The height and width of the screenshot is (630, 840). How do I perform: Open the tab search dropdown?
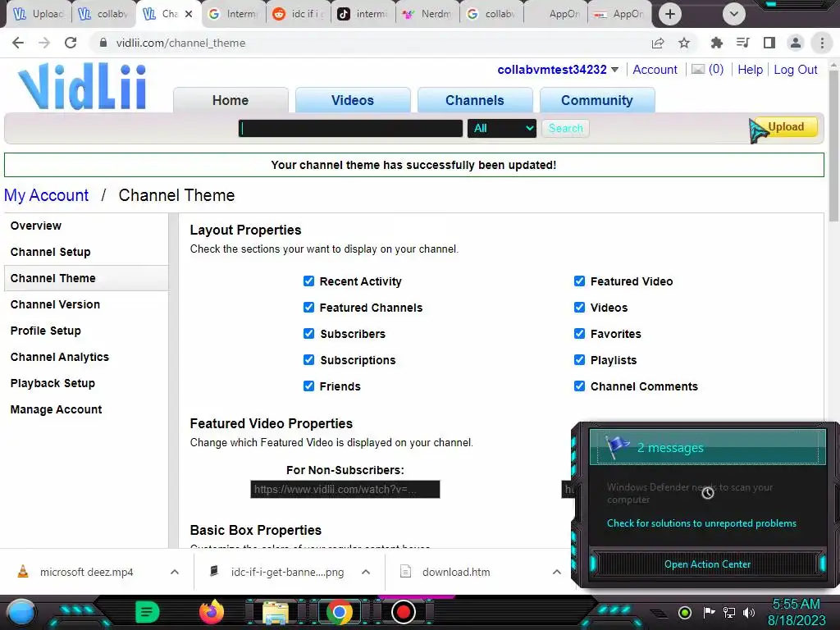point(734,14)
